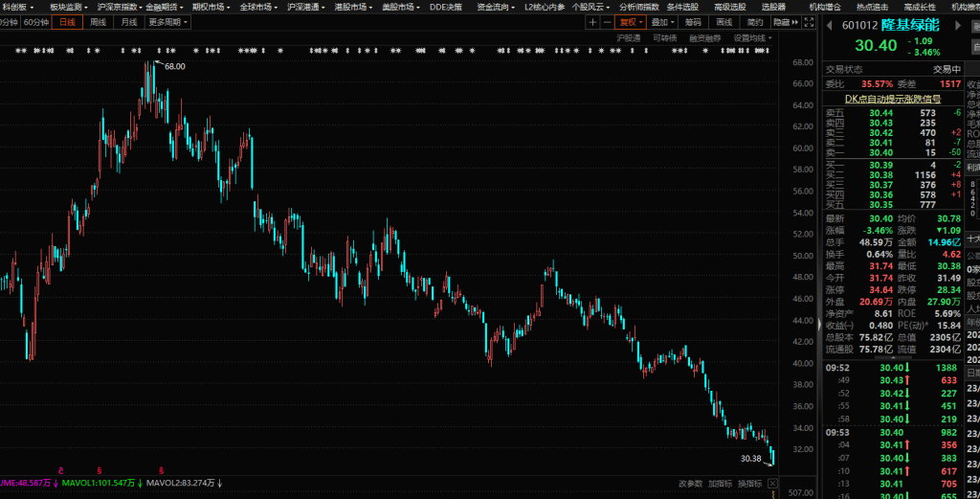
Task: Open 选股器
Action: (x=773, y=7)
